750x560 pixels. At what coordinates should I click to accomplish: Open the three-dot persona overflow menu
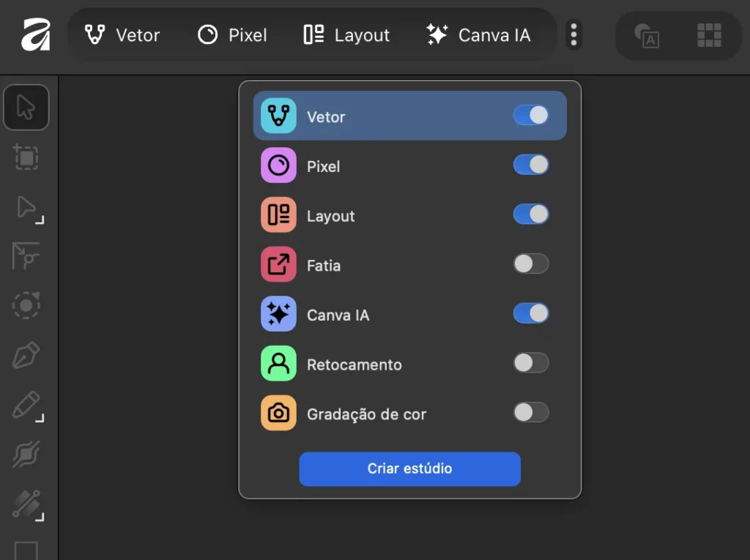[573, 34]
